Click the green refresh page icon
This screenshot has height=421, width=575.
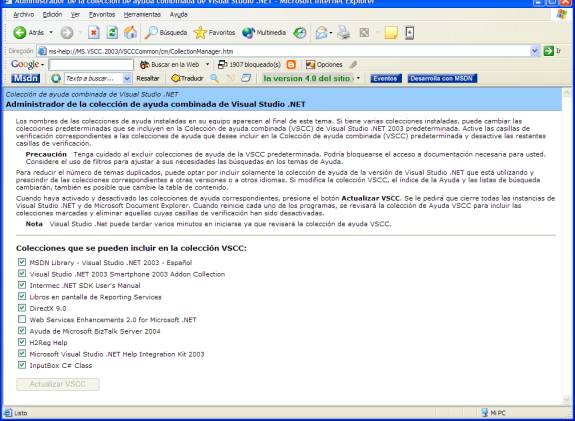click(112, 33)
